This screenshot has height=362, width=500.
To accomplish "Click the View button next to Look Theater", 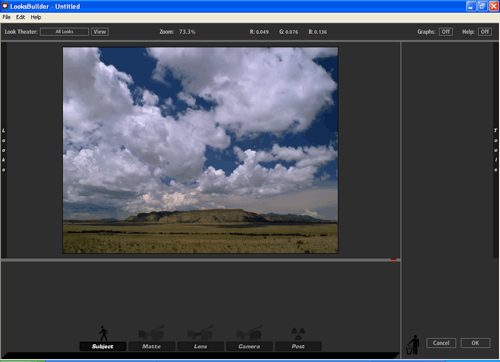I will 100,32.
